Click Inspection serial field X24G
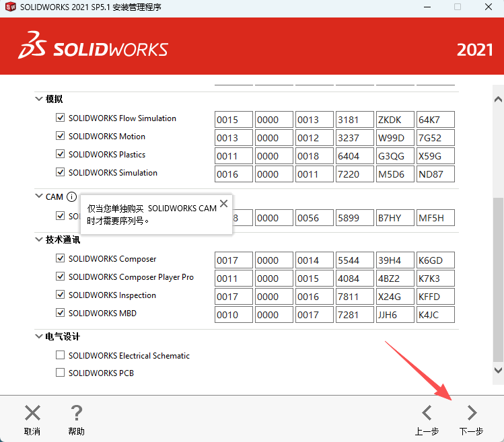504x442 pixels. point(395,297)
